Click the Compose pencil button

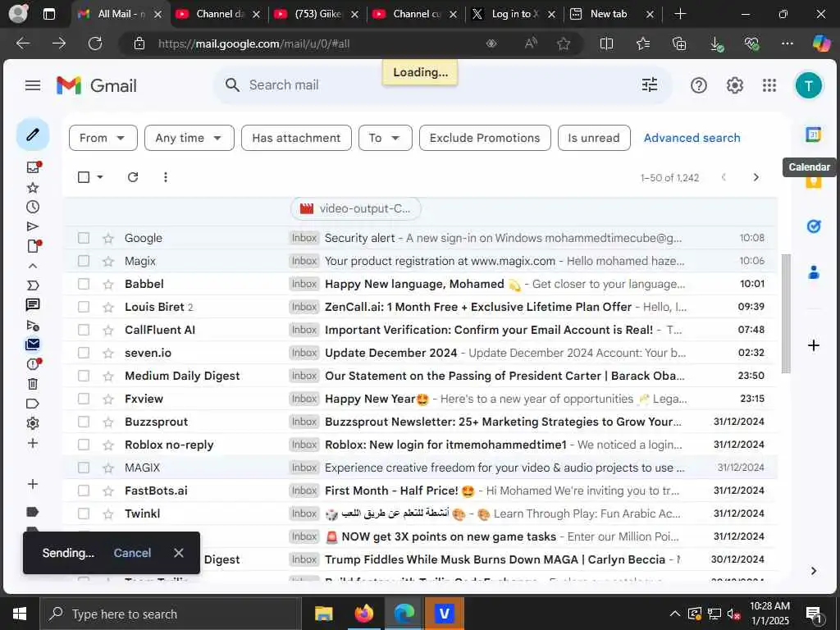[x=33, y=134]
